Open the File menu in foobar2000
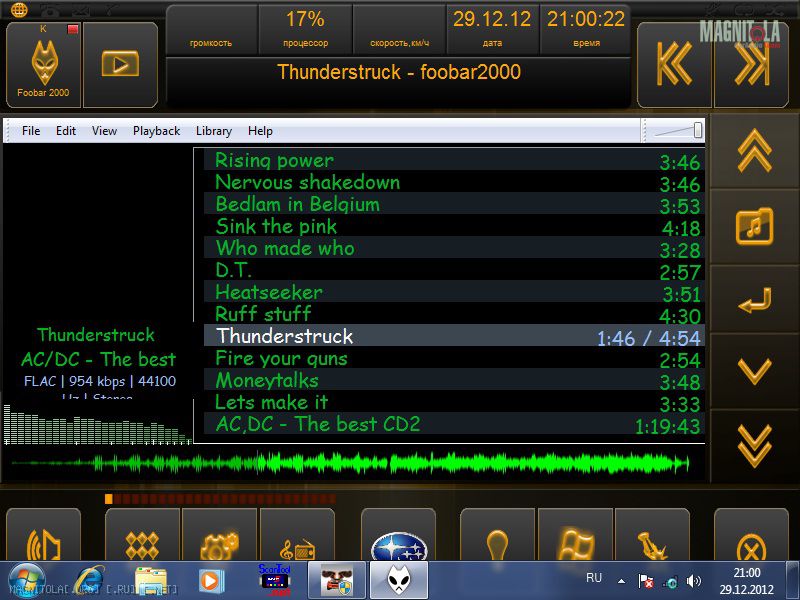This screenshot has height=600, width=800. (x=31, y=131)
